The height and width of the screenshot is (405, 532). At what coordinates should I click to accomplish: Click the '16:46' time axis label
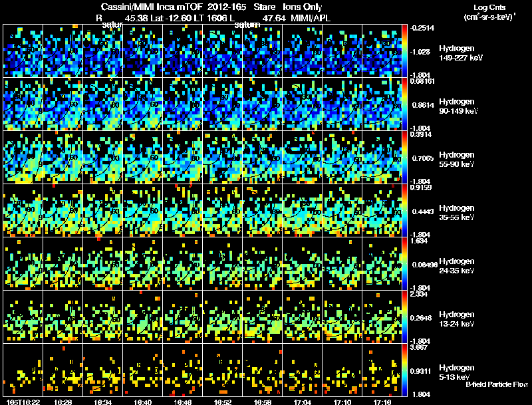point(182,402)
